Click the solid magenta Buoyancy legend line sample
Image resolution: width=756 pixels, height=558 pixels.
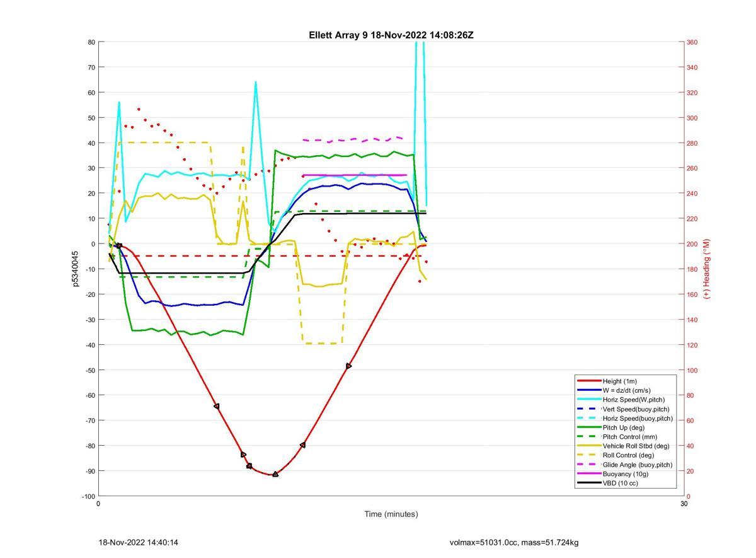click(589, 474)
